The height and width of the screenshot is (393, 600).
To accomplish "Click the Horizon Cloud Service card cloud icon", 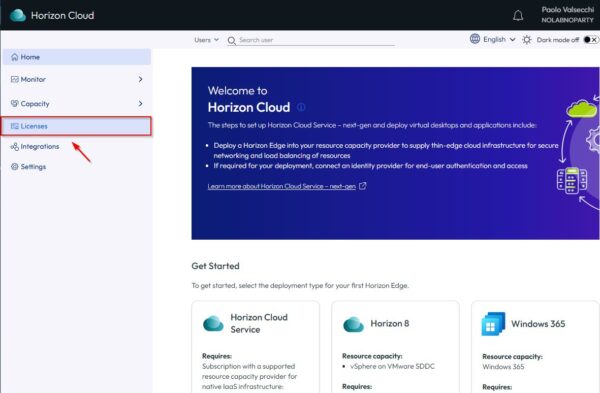I will pyautogui.click(x=213, y=323).
